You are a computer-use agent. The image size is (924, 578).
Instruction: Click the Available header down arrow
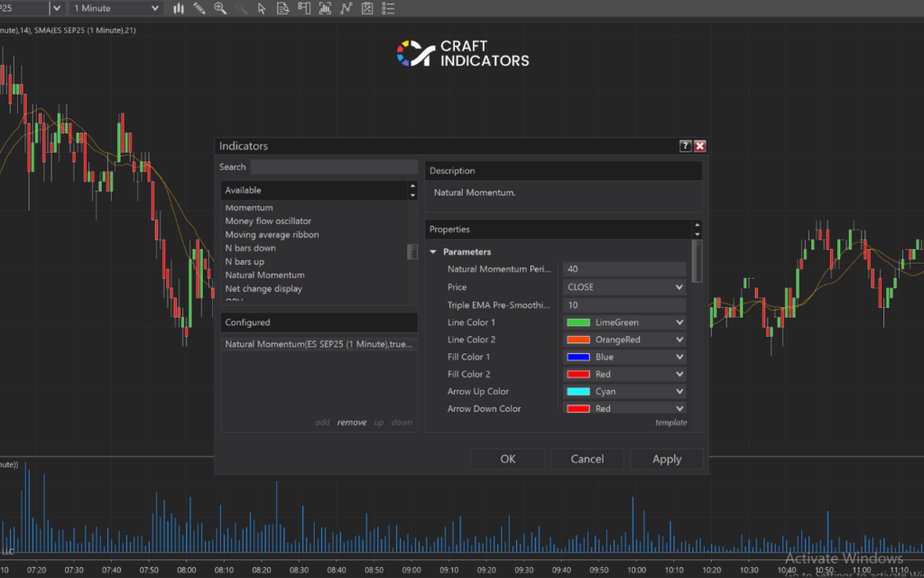[x=412, y=195]
